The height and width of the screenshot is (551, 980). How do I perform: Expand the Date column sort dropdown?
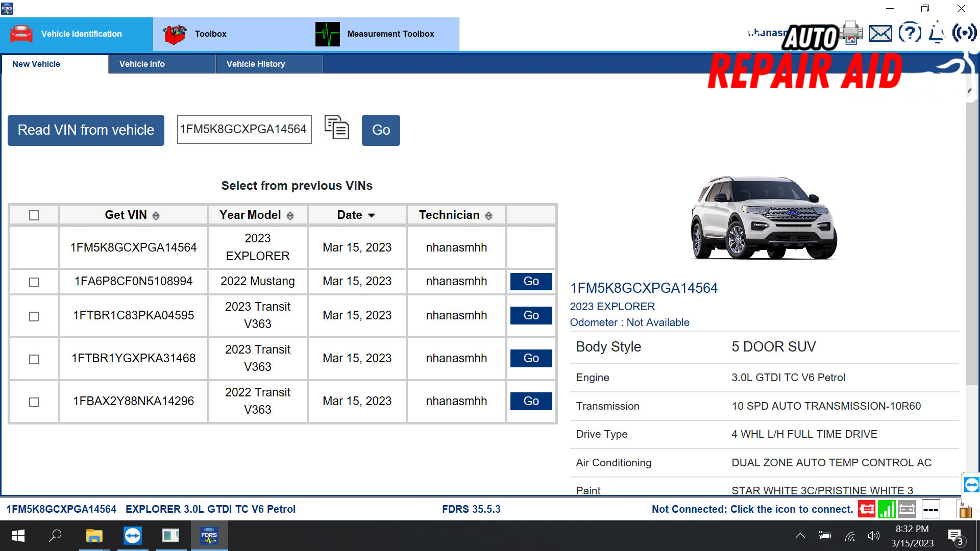372,215
